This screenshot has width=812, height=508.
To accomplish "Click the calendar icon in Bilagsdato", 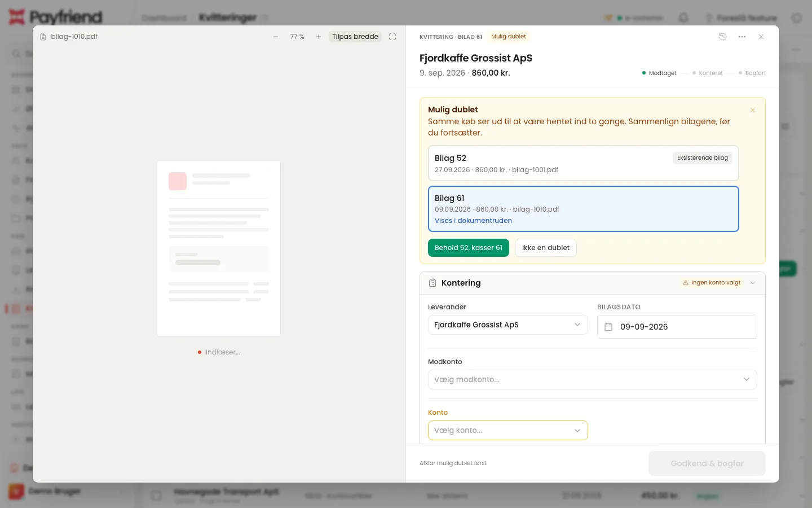I will coord(608,327).
